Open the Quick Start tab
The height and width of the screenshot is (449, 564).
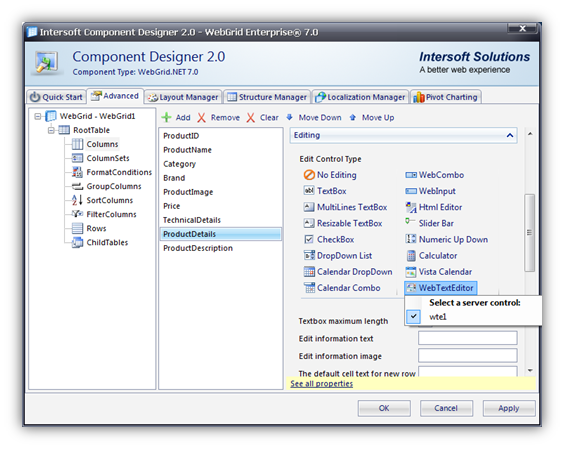tap(56, 97)
